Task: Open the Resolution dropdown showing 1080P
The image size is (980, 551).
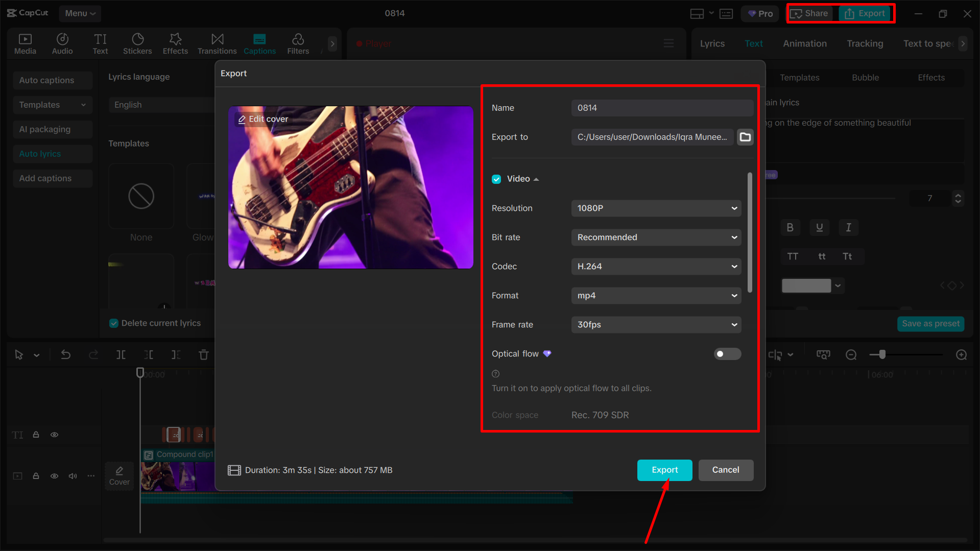Action: point(656,208)
